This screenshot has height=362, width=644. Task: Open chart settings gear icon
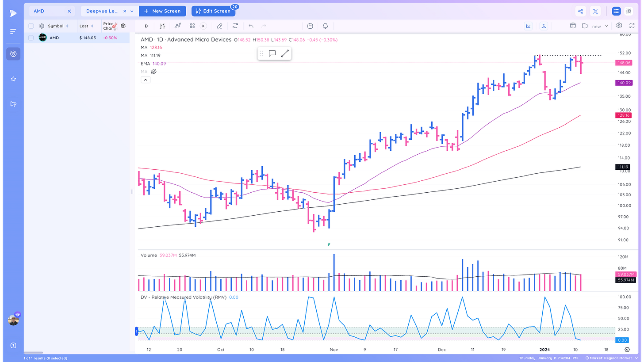coord(619,26)
